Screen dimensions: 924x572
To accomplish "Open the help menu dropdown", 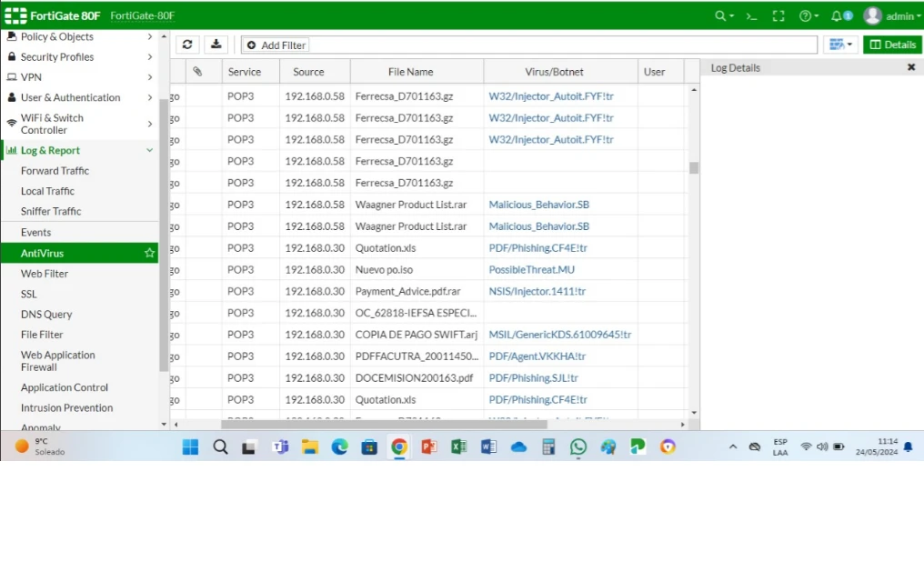I will (808, 16).
